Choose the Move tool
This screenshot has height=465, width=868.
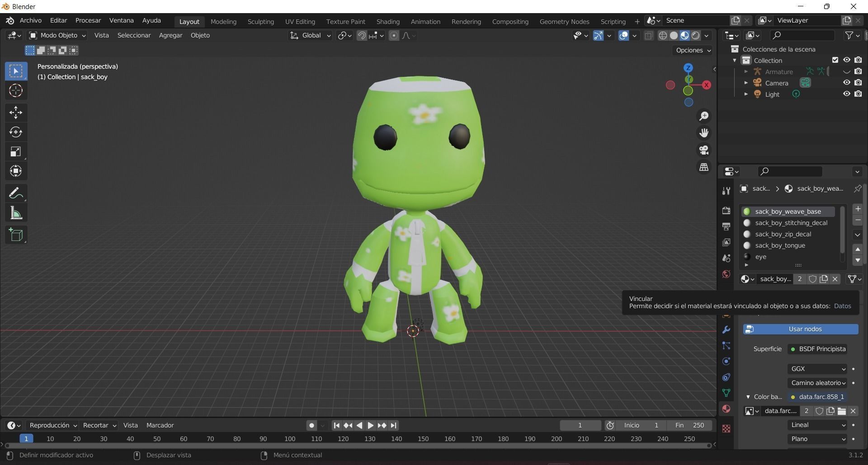point(16,112)
